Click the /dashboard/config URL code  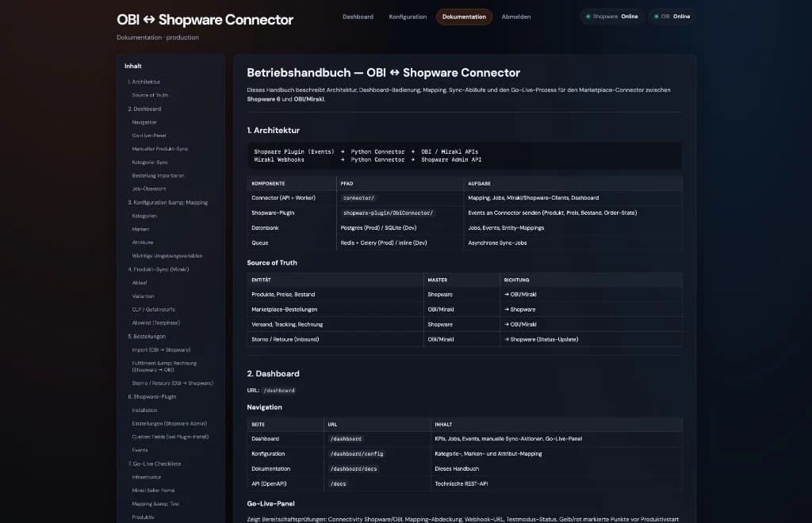(x=357, y=454)
